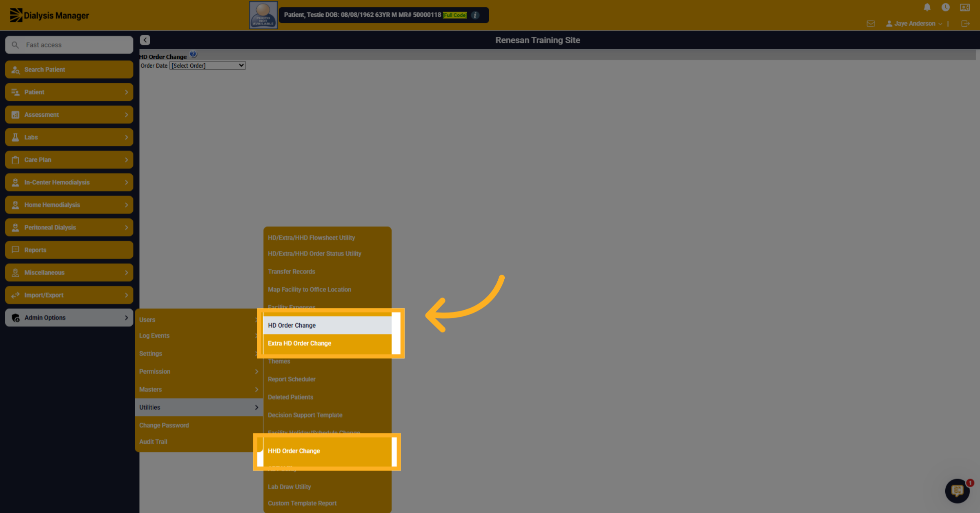This screenshot has width=980, height=513.
Task: Click the HD Order Change help icon
Action: (x=193, y=54)
